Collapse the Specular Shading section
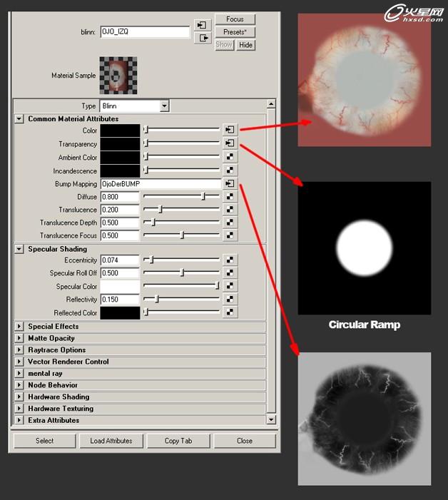The height and width of the screenshot is (500, 448). [x=19, y=249]
